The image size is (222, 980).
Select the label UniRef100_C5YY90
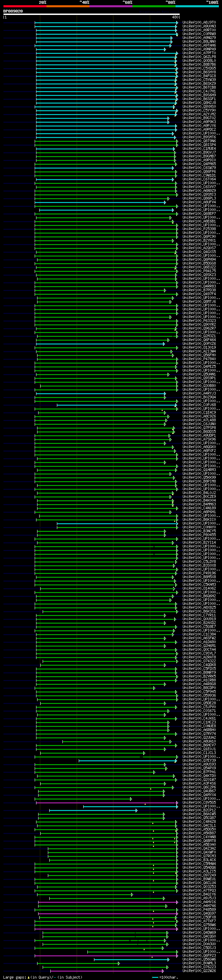tap(199, 110)
